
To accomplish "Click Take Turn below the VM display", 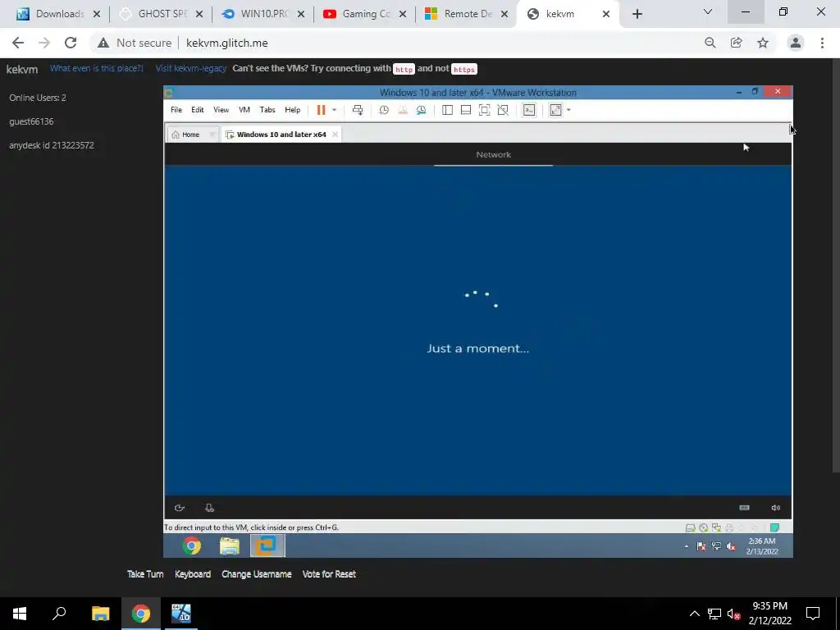I will point(145,574).
